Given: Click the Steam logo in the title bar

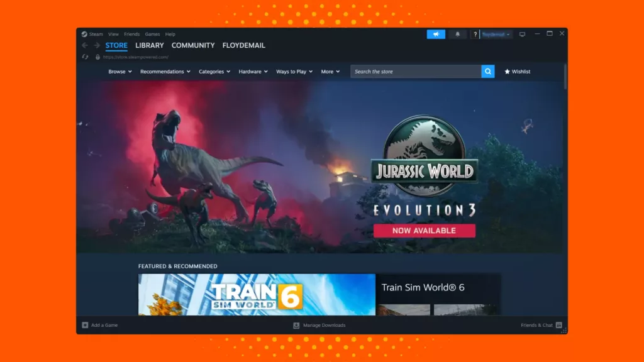Looking at the screenshot, I should pyautogui.click(x=85, y=34).
